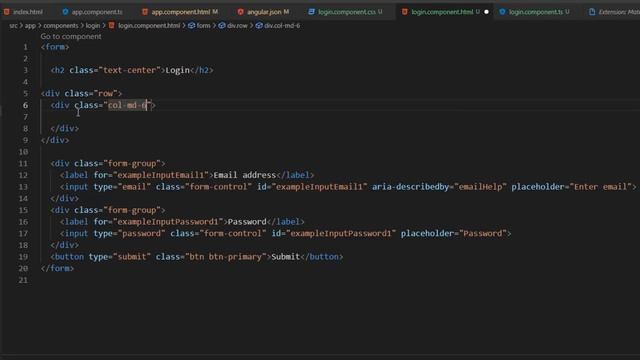Click "exampleInputPassword1" on line 16

pos(168,222)
